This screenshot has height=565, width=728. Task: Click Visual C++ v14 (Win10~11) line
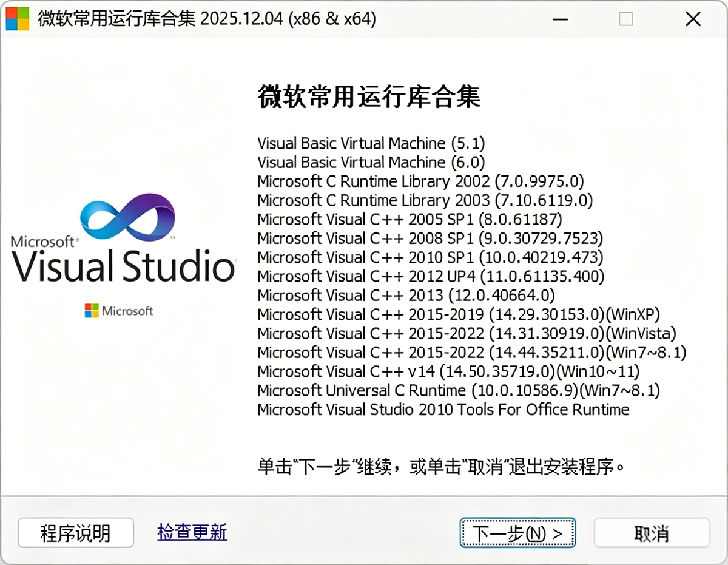click(448, 371)
